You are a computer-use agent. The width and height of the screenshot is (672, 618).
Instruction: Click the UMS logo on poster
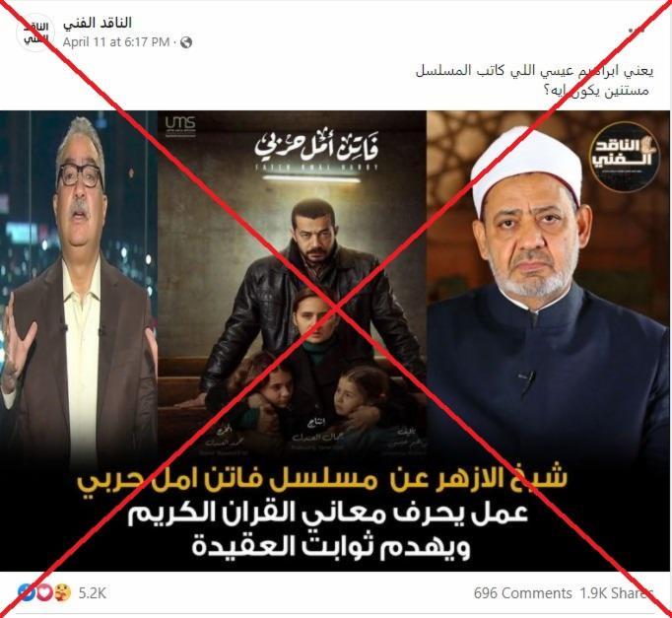180,125
